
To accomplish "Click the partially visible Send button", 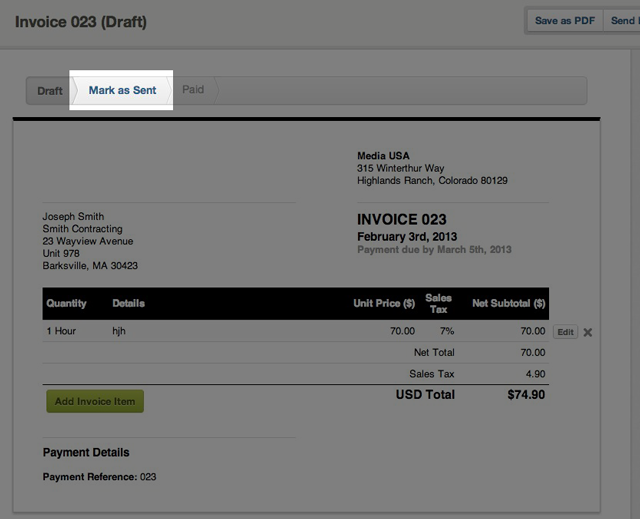I will pyautogui.click(x=624, y=20).
